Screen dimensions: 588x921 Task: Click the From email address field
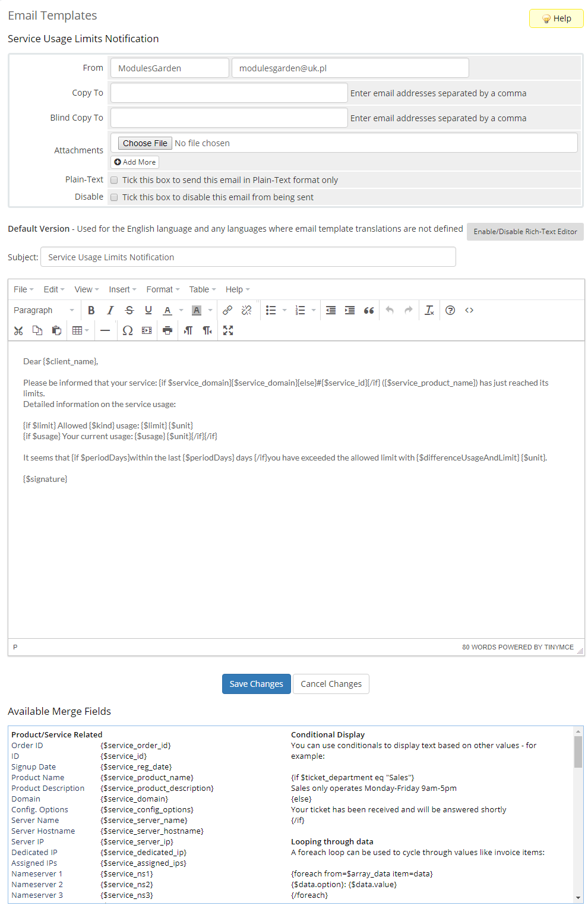(350, 68)
